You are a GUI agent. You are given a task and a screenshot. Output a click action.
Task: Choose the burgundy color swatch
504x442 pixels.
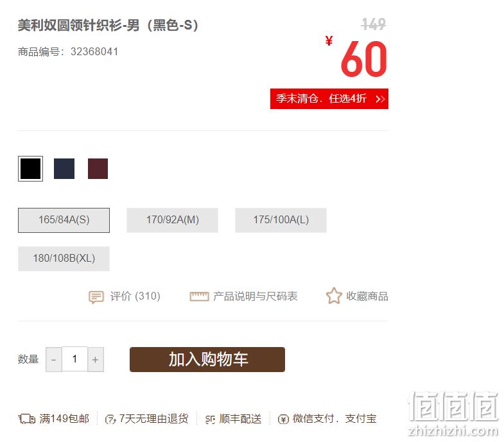(x=98, y=169)
